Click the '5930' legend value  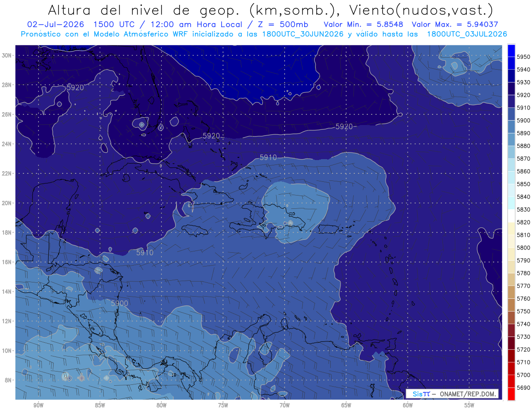coord(523,82)
